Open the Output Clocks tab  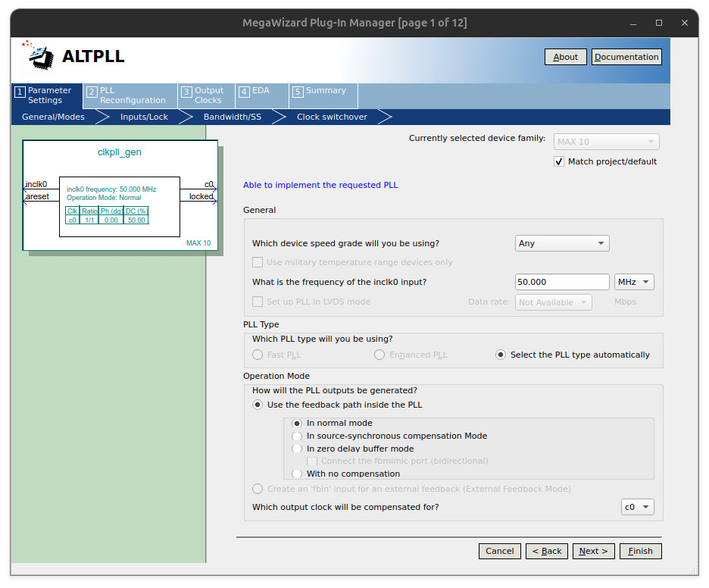206,95
